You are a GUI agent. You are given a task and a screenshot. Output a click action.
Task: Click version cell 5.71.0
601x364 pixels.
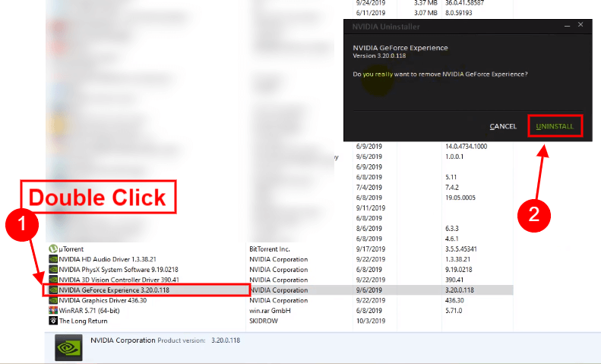tap(454, 311)
